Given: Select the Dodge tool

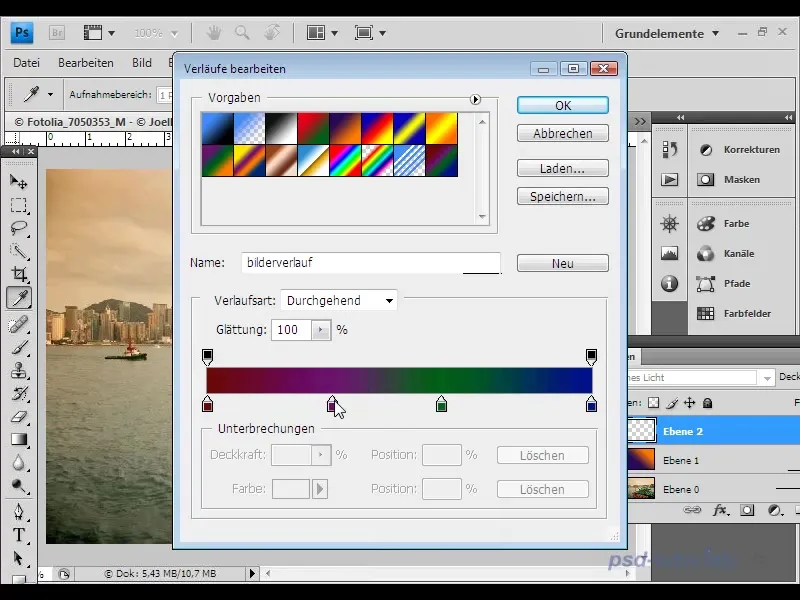Looking at the screenshot, I should 19,486.
